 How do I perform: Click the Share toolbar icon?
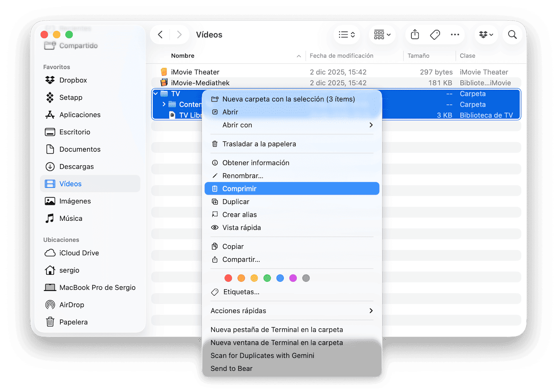[415, 35]
